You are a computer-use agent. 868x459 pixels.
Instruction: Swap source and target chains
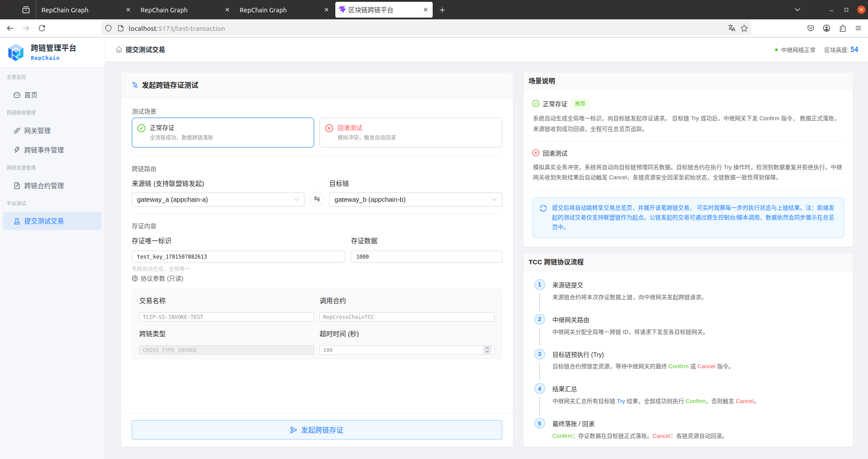coord(317,200)
